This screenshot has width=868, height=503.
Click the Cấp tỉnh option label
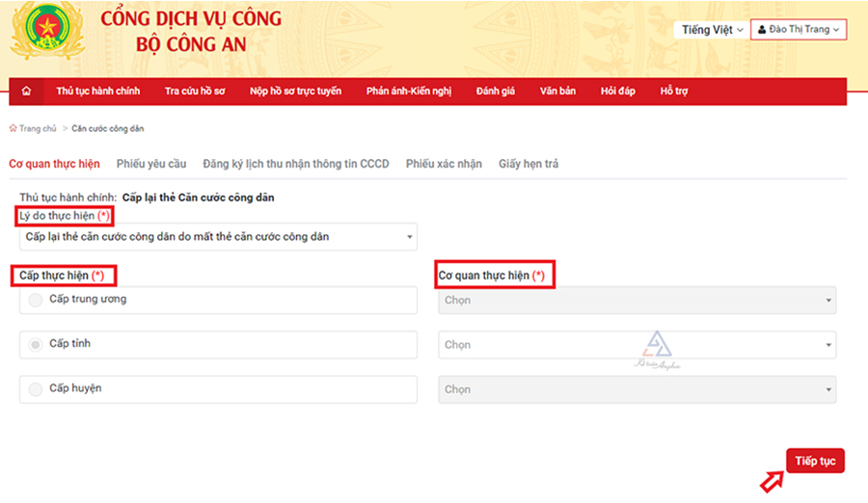(69, 344)
